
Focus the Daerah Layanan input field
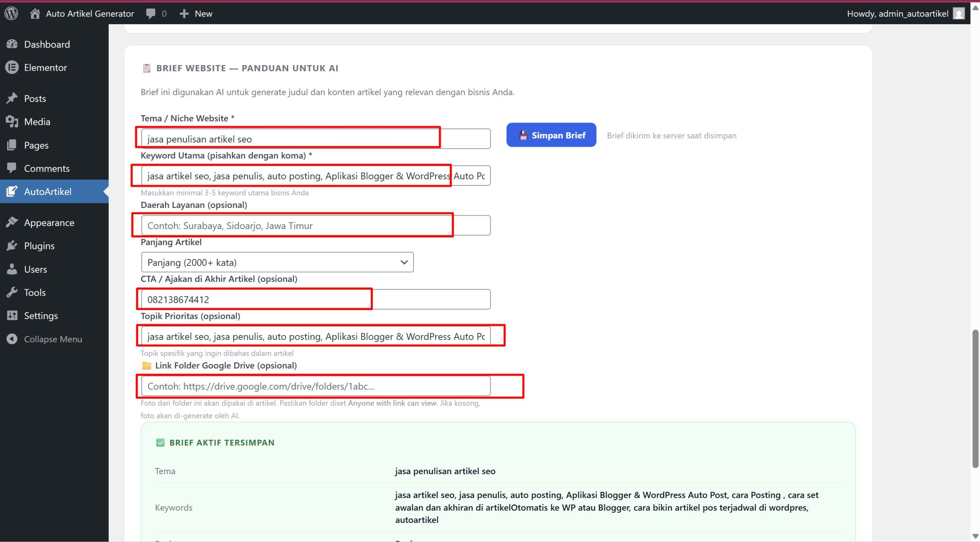coord(315,225)
